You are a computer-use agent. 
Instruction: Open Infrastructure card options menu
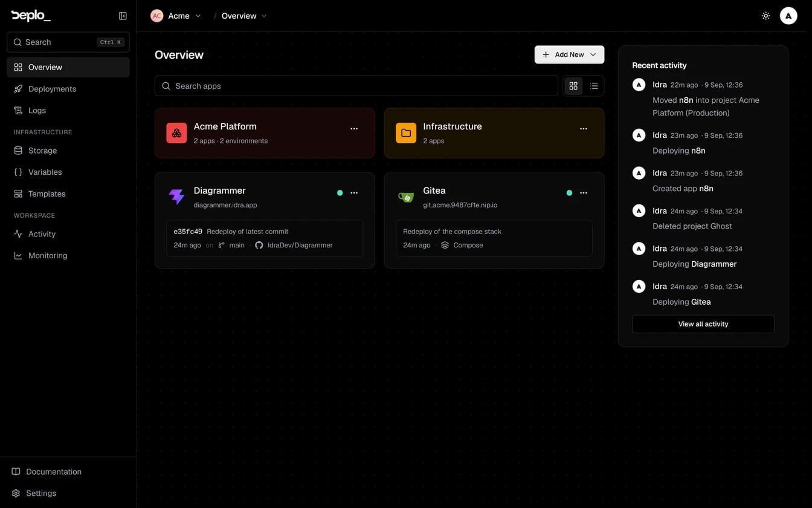(x=584, y=129)
